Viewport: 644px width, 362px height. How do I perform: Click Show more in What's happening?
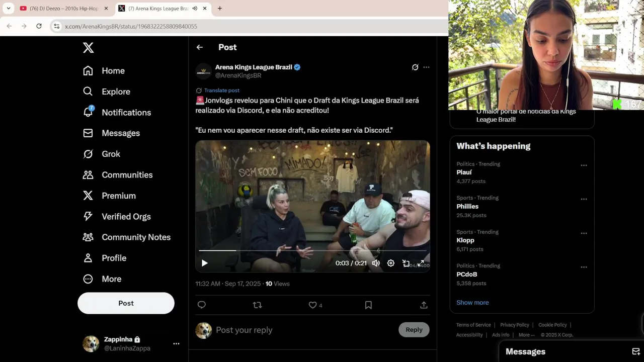point(472,303)
